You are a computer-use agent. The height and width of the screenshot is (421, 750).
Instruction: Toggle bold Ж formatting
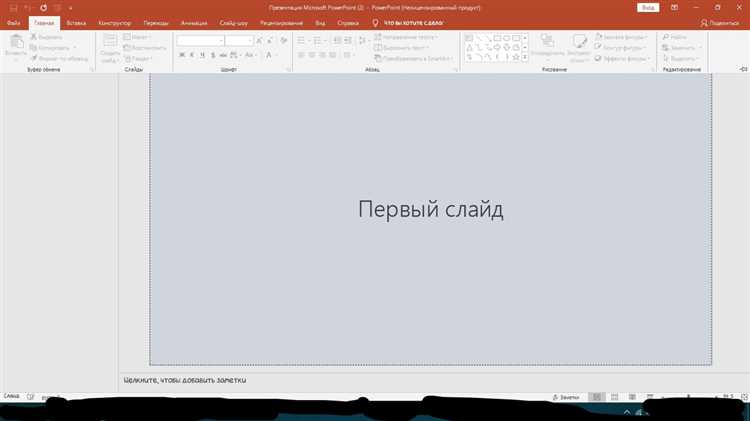pyautogui.click(x=182, y=55)
